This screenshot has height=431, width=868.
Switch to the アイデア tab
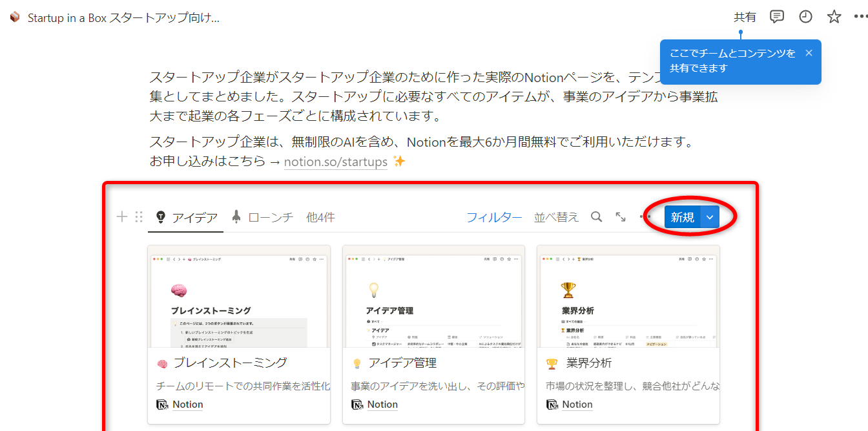pos(186,217)
